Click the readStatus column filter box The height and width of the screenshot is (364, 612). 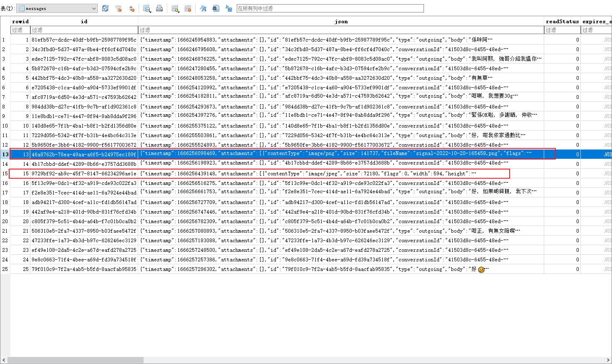(x=562, y=30)
